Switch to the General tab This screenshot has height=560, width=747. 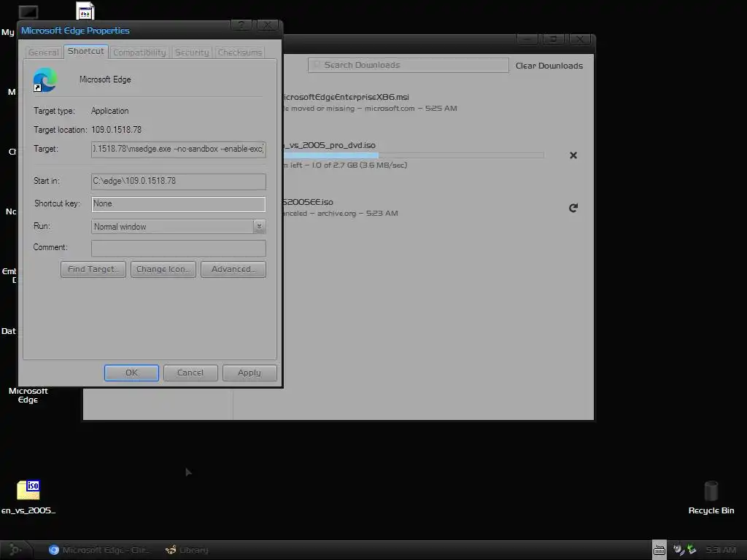pos(43,52)
